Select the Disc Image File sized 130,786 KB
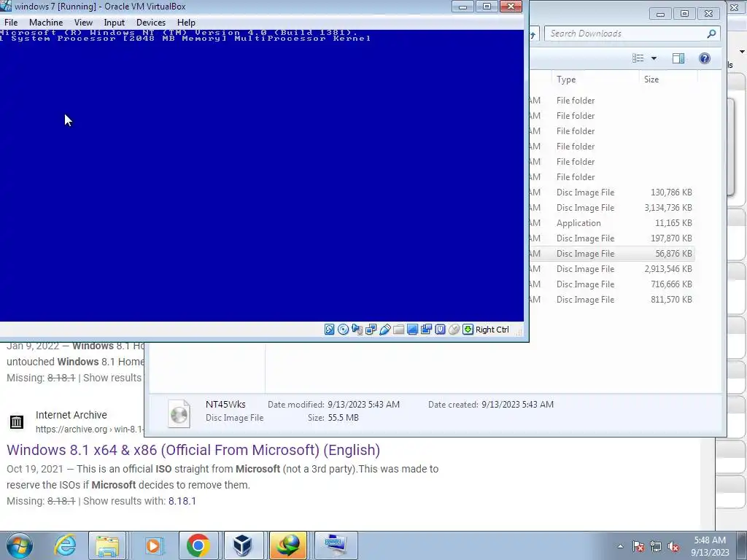The width and height of the screenshot is (747, 560). click(612, 192)
